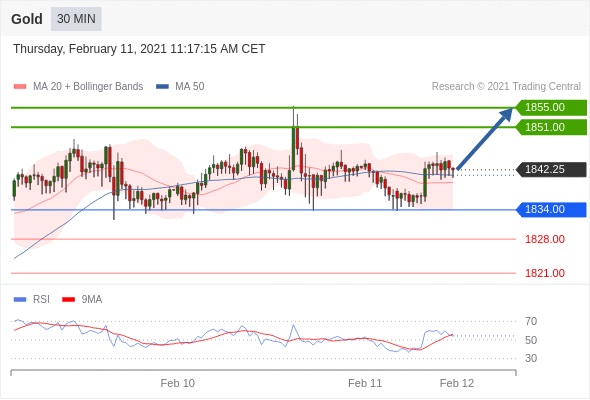Click the 1842.25 current price tag

coord(551,169)
